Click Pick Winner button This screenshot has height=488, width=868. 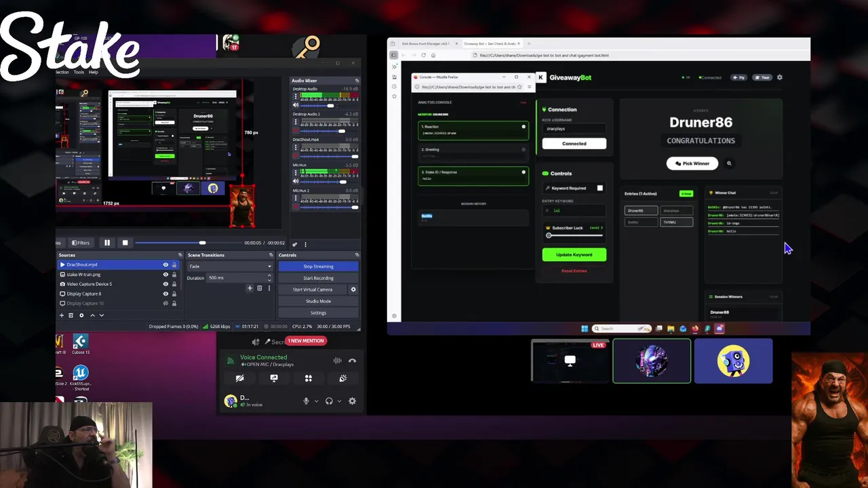click(692, 163)
